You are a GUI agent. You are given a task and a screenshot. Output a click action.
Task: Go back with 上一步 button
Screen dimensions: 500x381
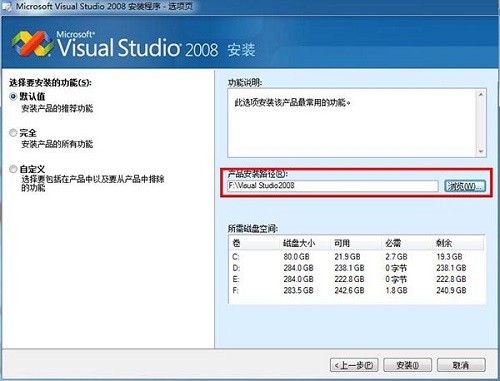(x=354, y=365)
